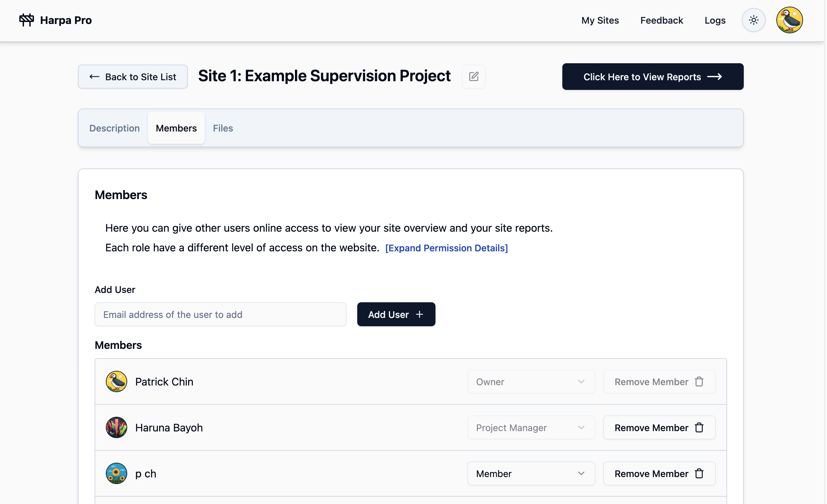The height and width of the screenshot is (504, 827).
Task: Open the Project Manager role dropdown
Action: pos(531,427)
